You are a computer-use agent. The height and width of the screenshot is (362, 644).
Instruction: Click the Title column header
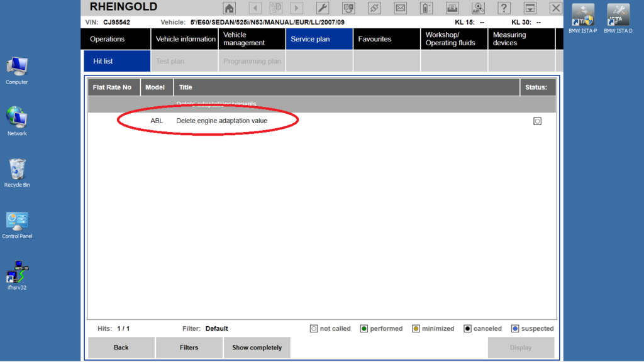[347, 87]
